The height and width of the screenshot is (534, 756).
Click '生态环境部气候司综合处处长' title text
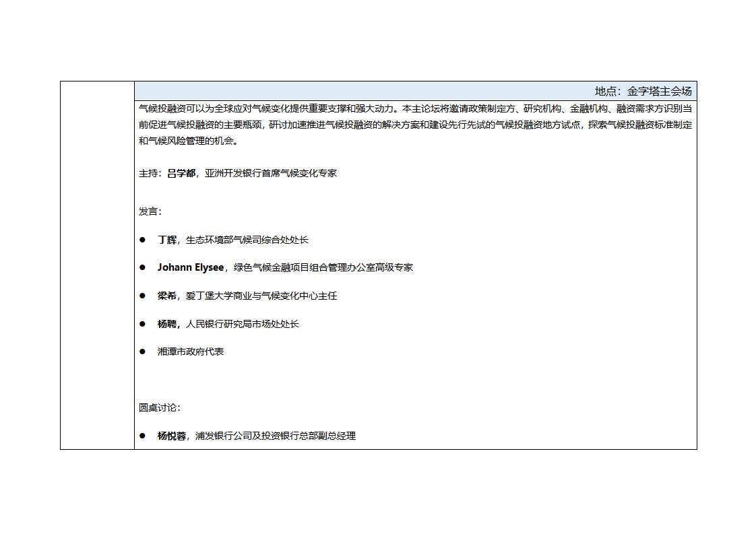[x=247, y=240]
